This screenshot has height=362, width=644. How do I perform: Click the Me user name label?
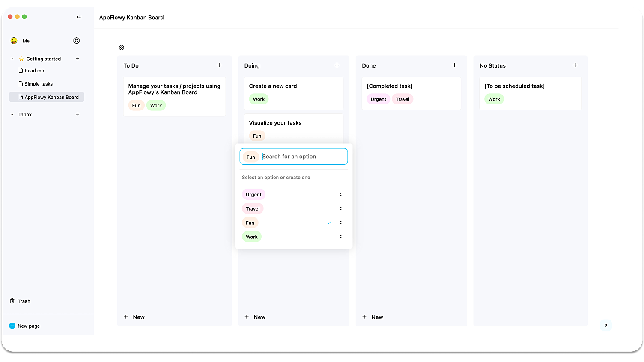(x=26, y=41)
